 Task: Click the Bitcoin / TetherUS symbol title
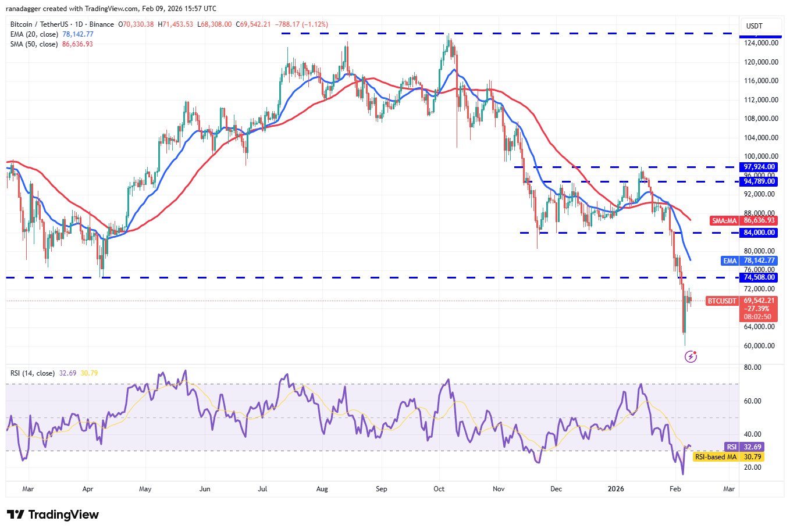coord(62,24)
